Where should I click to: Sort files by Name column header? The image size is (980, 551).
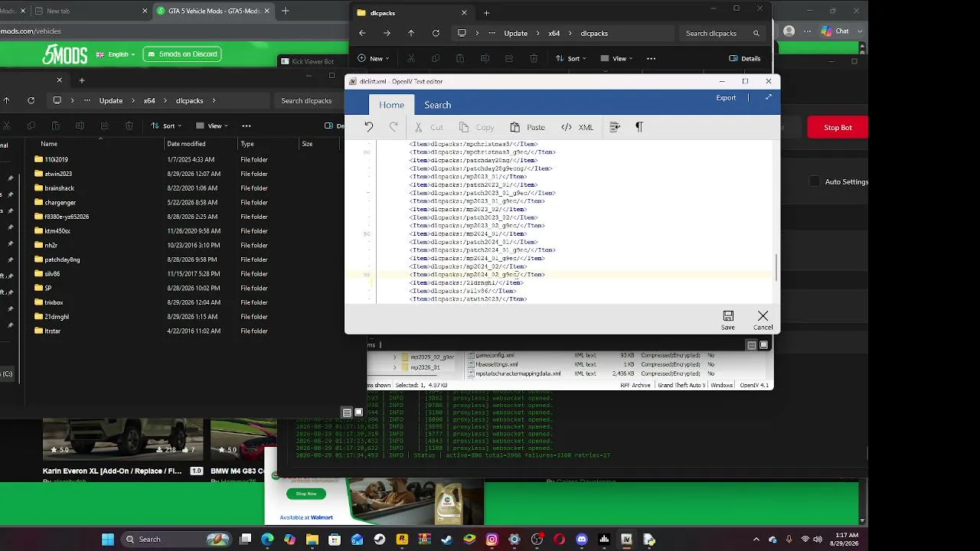point(49,144)
